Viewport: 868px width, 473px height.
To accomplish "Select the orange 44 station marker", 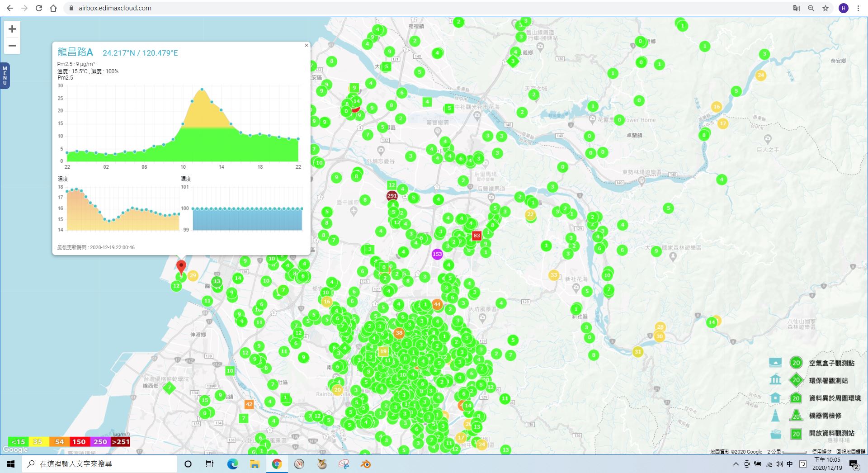I will point(437,304).
